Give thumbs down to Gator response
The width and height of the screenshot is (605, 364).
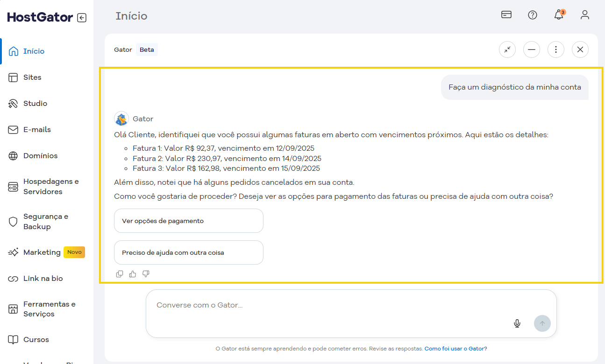[x=146, y=274]
